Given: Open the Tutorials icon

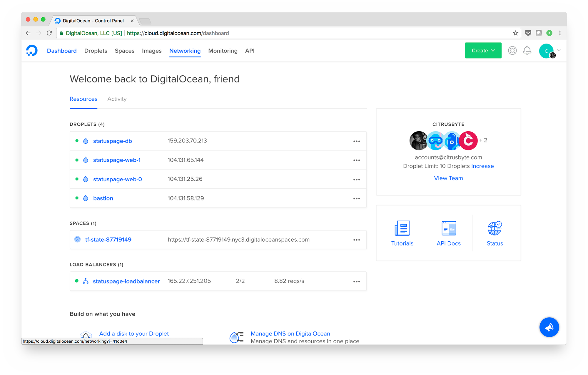Looking at the screenshot, I should 402,228.
